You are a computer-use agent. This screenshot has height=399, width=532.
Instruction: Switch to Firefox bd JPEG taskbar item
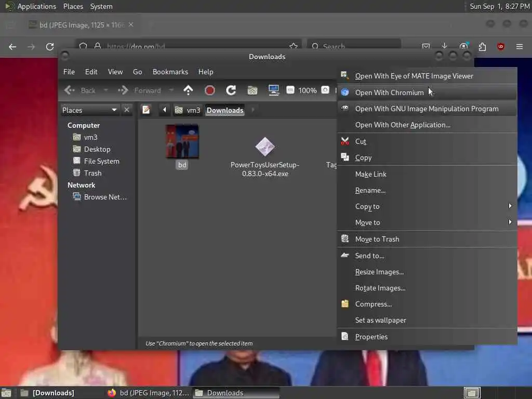coord(148,393)
